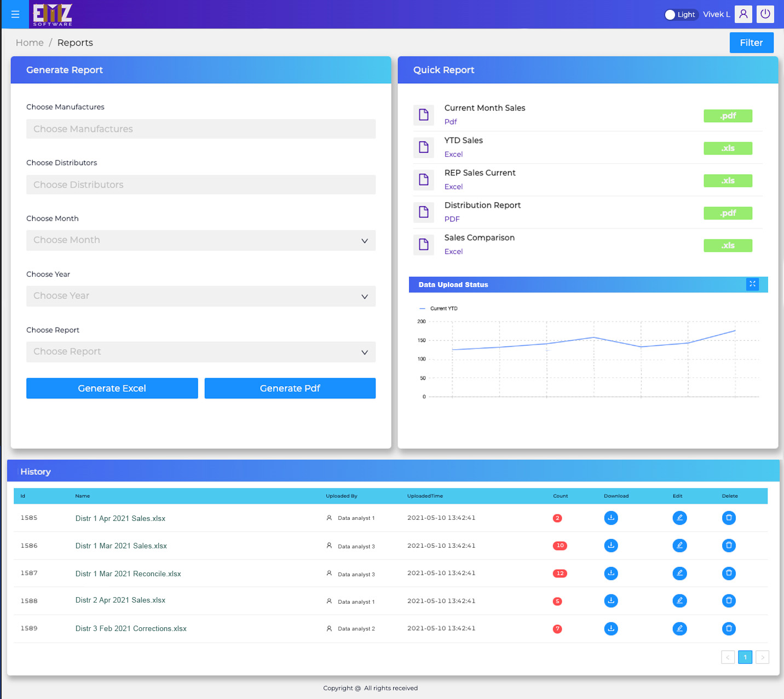The height and width of the screenshot is (699, 784).
Task: Toggle the Current YTD chart legend
Action: coord(439,308)
